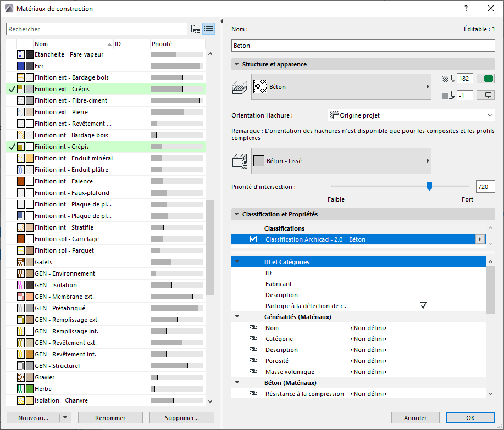Click the link icon beside Nom property
The image size is (504, 430).
(253, 327)
